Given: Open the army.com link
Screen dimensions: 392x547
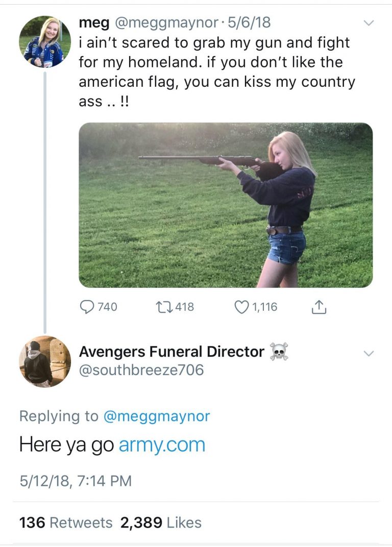Looking at the screenshot, I should [162, 444].
